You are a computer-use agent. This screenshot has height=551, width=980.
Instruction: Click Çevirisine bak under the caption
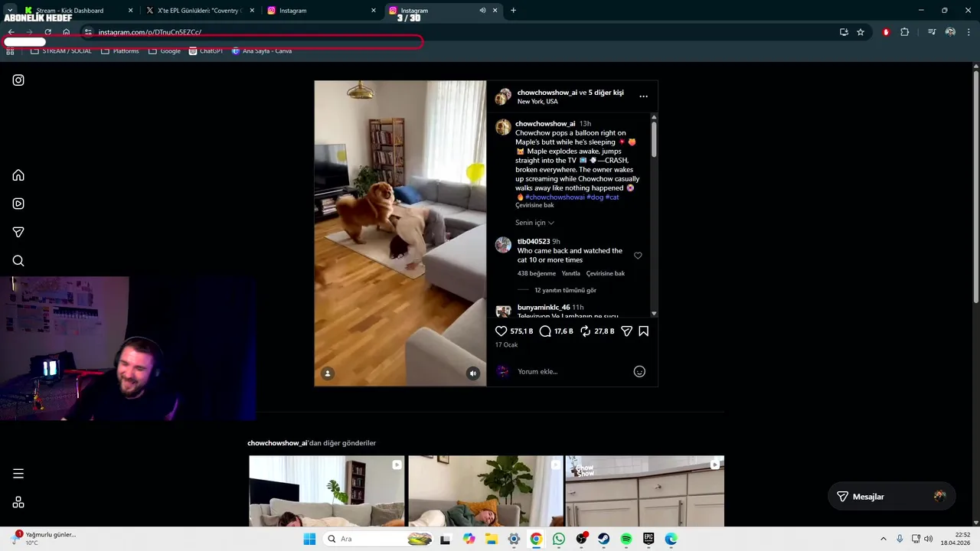534,205
